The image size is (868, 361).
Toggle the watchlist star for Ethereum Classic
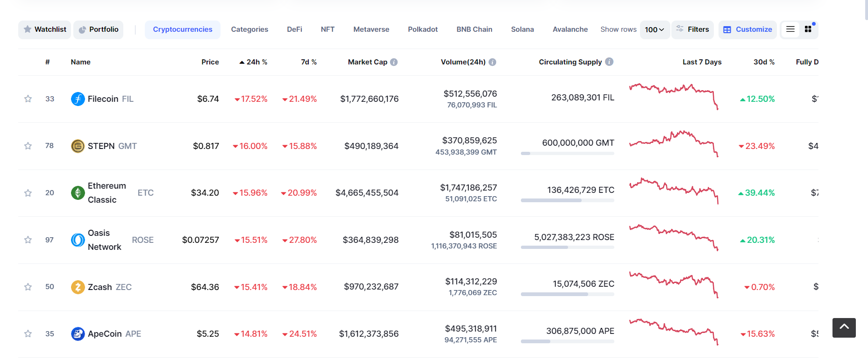click(28, 193)
